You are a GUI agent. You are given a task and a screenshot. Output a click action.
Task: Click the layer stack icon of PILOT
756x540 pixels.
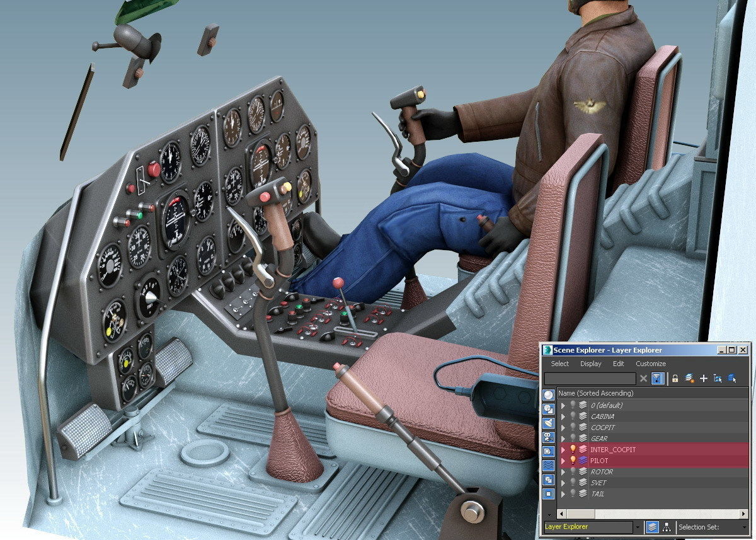583,461
